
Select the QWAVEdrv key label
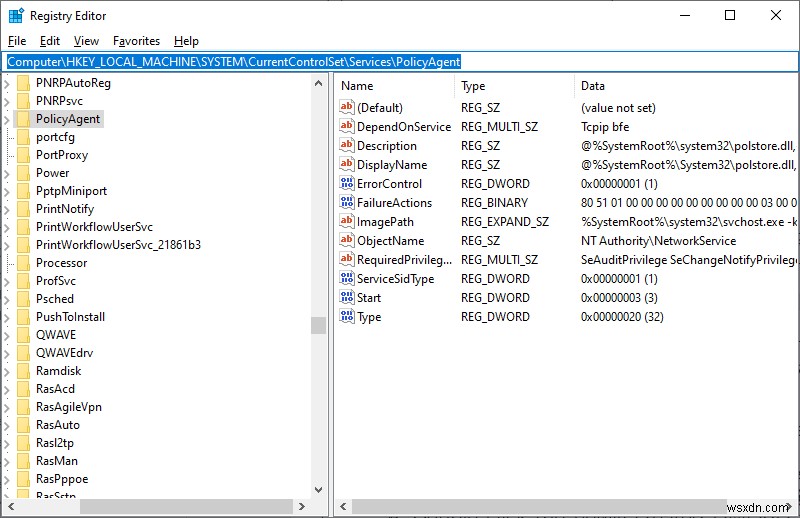pyautogui.click(x=64, y=353)
